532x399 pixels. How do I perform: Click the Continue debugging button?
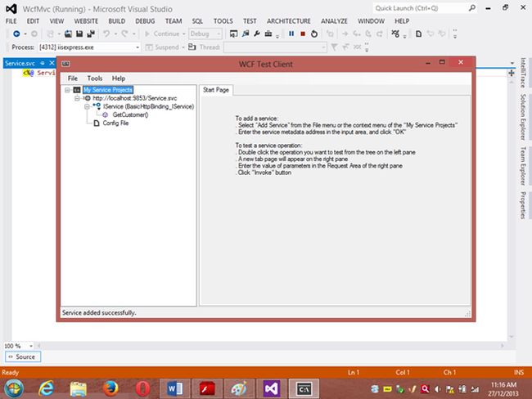pos(162,34)
